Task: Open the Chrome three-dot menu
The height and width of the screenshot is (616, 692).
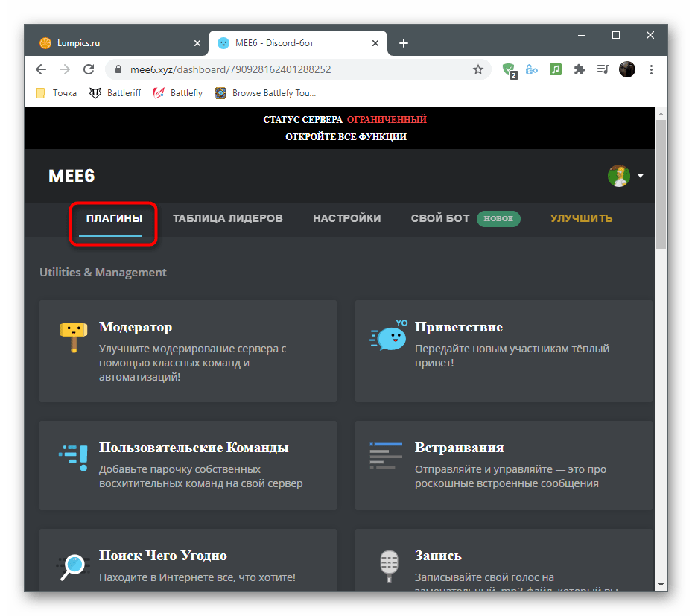Action: point(652,69)
